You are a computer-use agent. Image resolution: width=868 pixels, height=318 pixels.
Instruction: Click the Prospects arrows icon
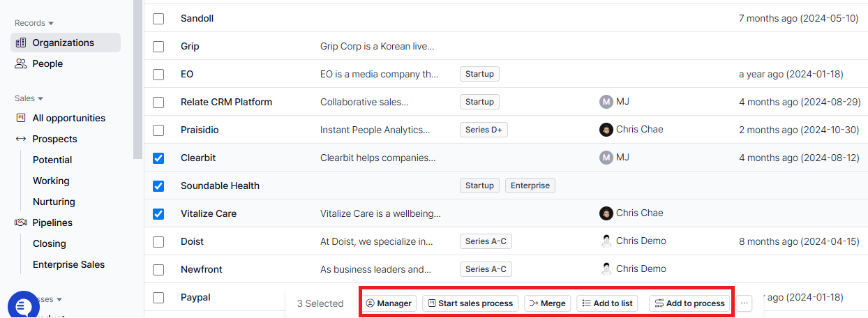[x=21, y=139]
